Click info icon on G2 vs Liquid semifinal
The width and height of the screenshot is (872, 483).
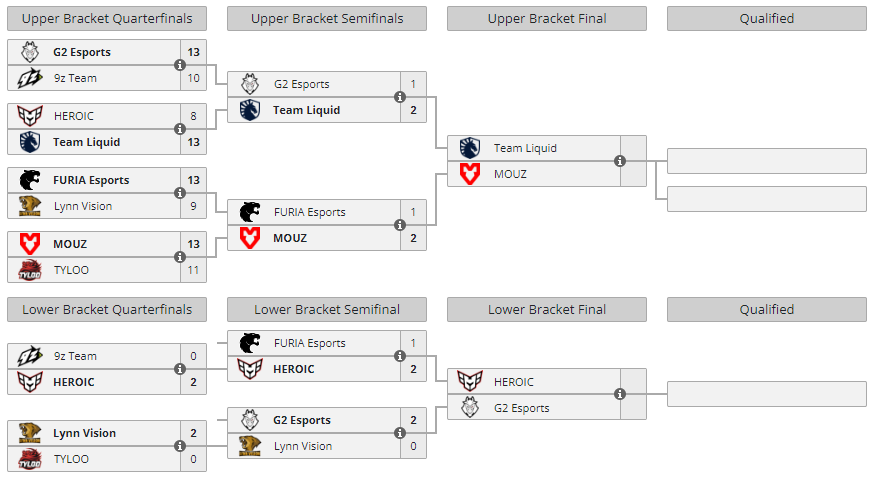tap(400, 97)
